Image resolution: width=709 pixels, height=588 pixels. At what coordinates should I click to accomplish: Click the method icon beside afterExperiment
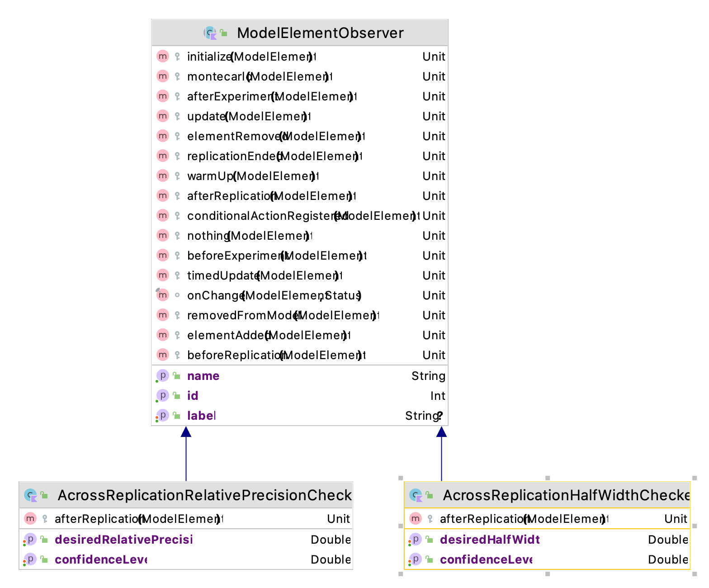pyautogui.click(x=163, y=96)
